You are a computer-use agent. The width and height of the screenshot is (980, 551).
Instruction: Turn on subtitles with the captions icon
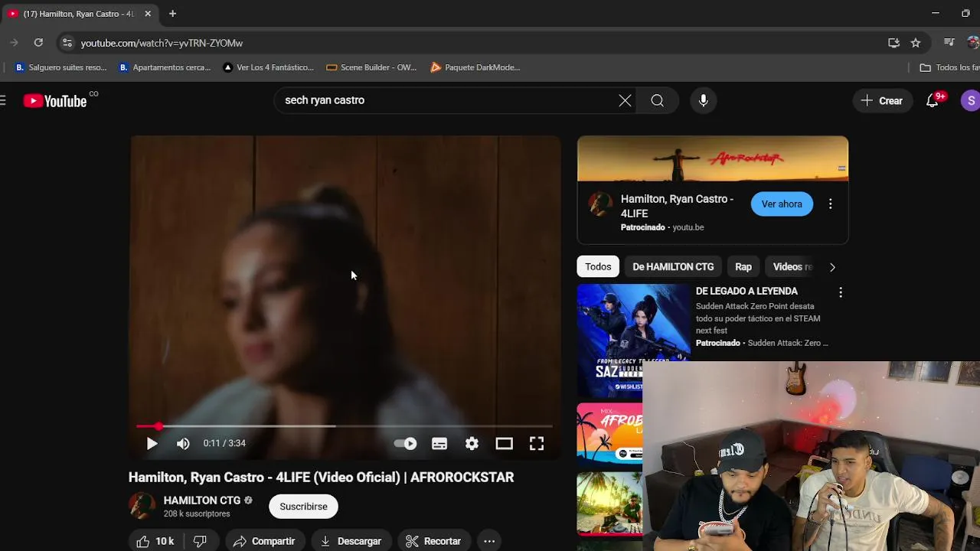pyautogui.click(x=439, y=443)
